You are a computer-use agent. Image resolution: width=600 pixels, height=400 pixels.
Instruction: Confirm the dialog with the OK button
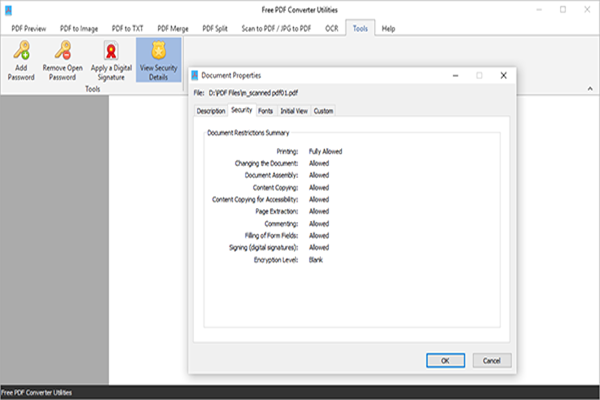pos(444,360)
